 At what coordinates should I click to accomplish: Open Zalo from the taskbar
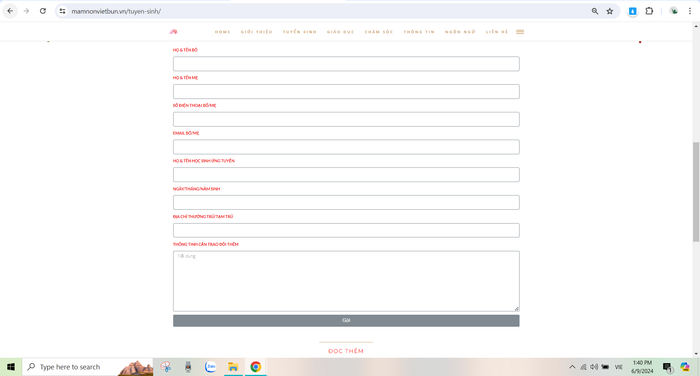click(x=210, y=367)
